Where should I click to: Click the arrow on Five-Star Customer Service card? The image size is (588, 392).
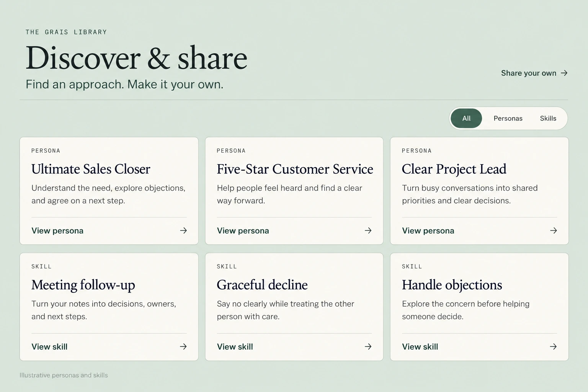point(368,230)
